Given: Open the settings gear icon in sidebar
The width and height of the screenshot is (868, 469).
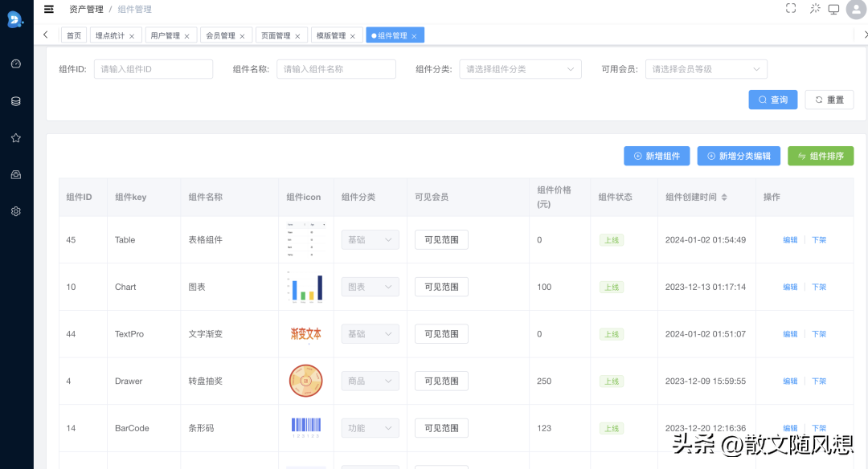Looking at the screenshot, I should pyautogui.click(x=16, y=211).
